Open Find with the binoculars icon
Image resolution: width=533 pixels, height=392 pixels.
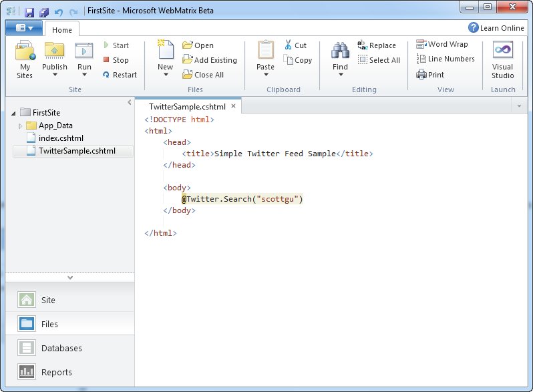[340, 50]
